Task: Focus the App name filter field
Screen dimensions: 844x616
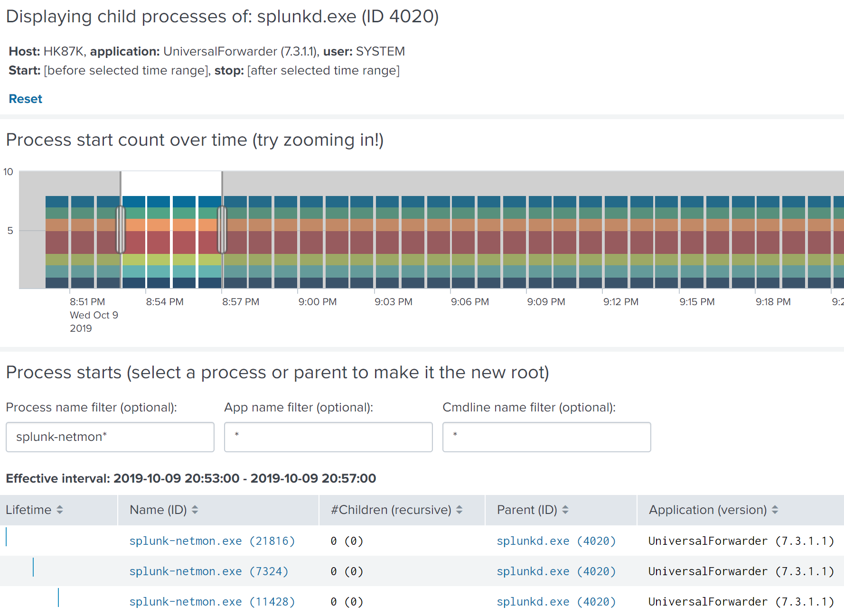Action: click(x=328, y=437)
